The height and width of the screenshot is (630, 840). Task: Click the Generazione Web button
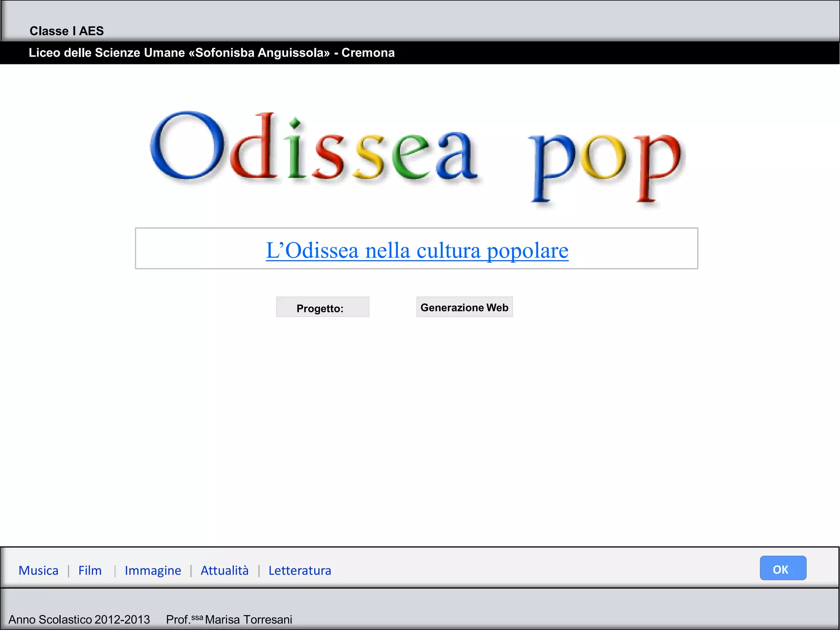464,307
